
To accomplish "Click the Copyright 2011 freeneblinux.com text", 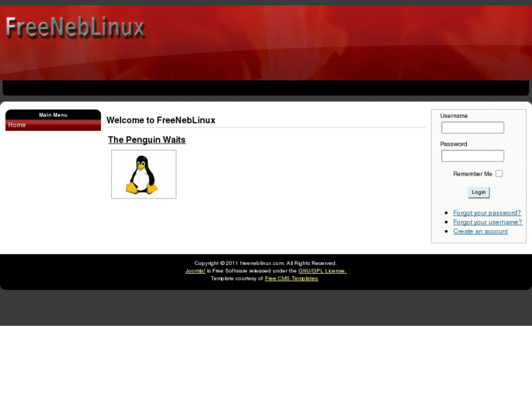I will pyautogui.click(x=266, y=263).
